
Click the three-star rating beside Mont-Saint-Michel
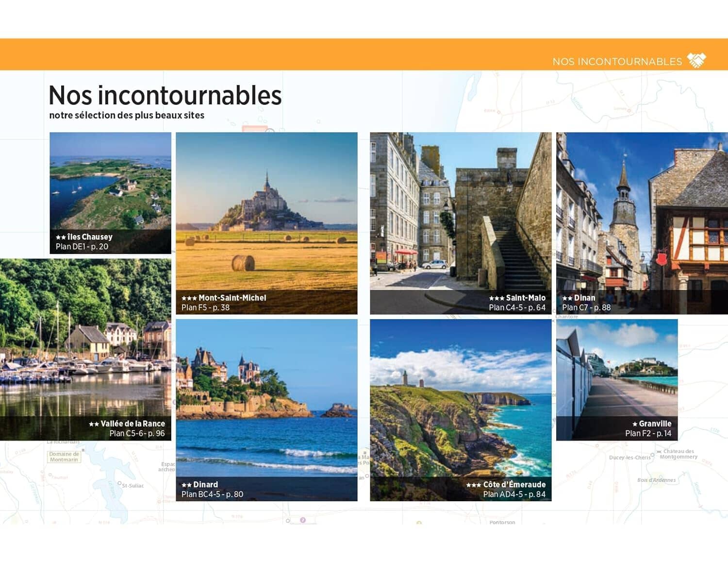pyautogui.click(x=189, y=298)
